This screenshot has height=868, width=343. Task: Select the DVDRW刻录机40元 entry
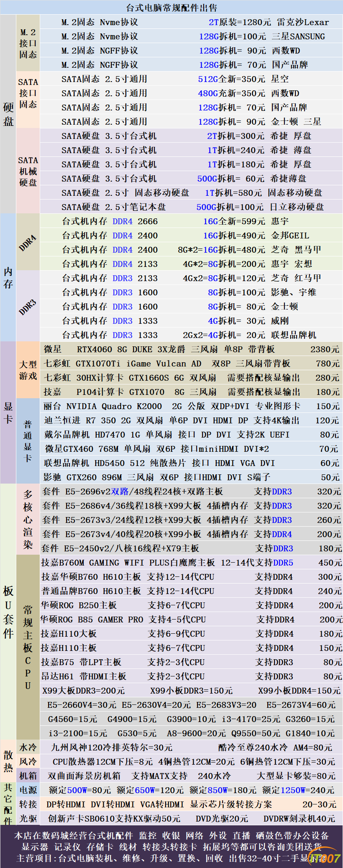pyautogui.click(x=299, y=819)
